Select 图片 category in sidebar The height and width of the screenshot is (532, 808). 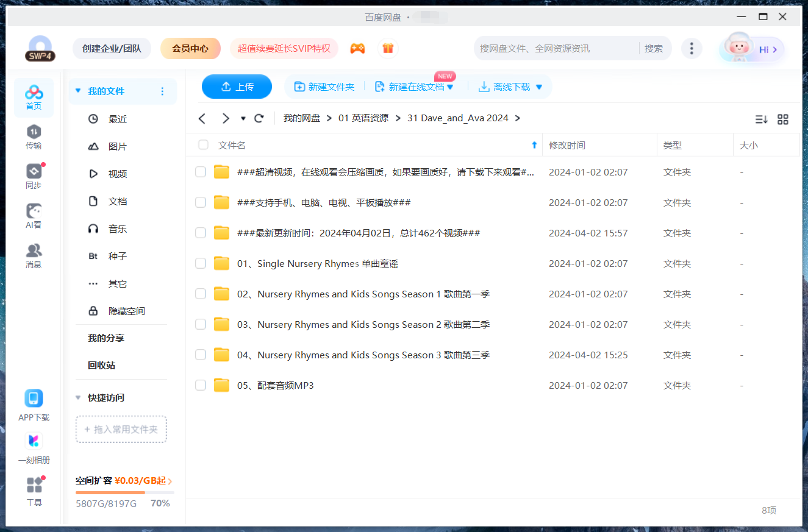118,146
